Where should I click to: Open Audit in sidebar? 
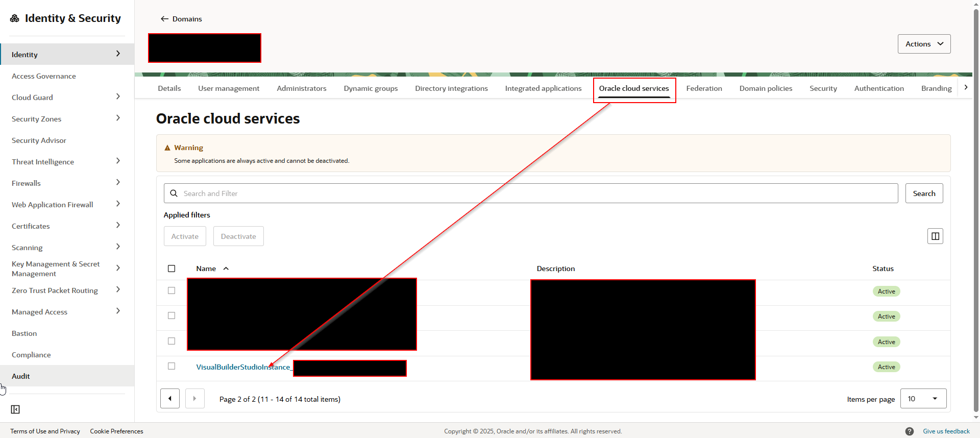[x=21, y=376]
